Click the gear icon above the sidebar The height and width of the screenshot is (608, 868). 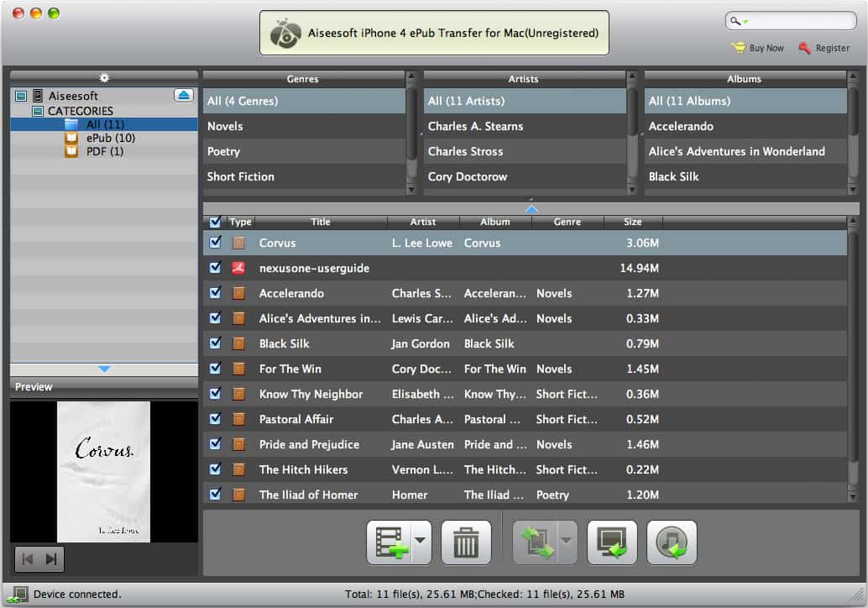click(x=104, y=76)
